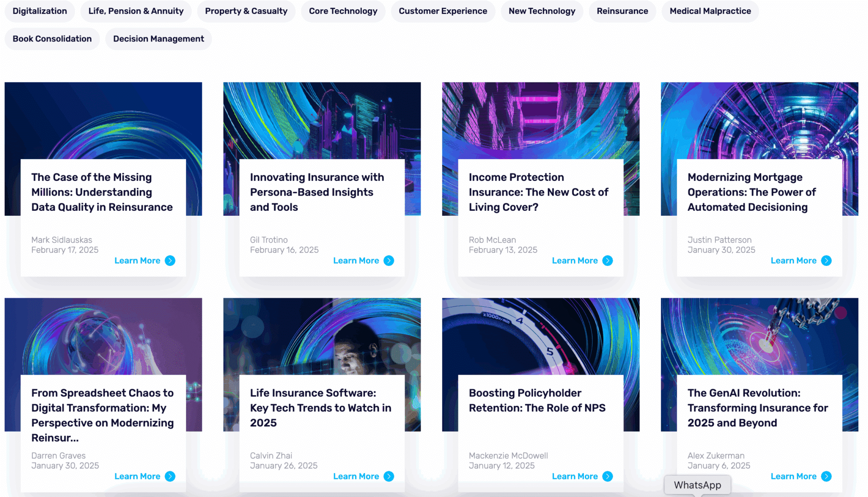Click arrow icon on Modernizing Mortgage card

click(827, 260)
